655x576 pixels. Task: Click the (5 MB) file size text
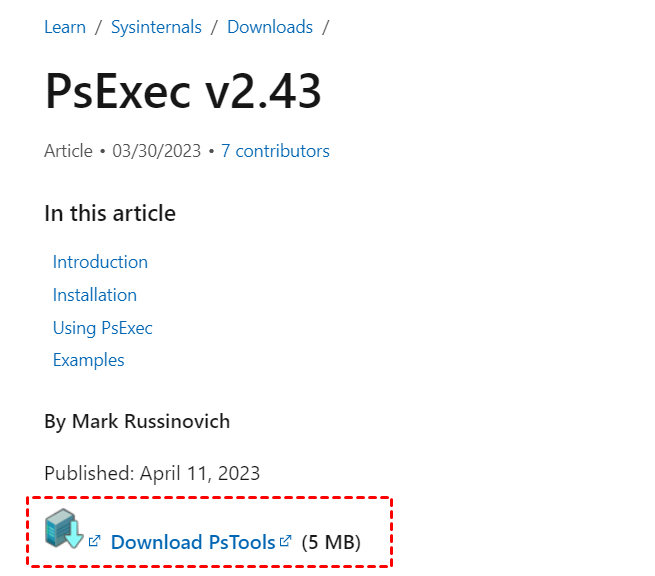coord(331,542)
